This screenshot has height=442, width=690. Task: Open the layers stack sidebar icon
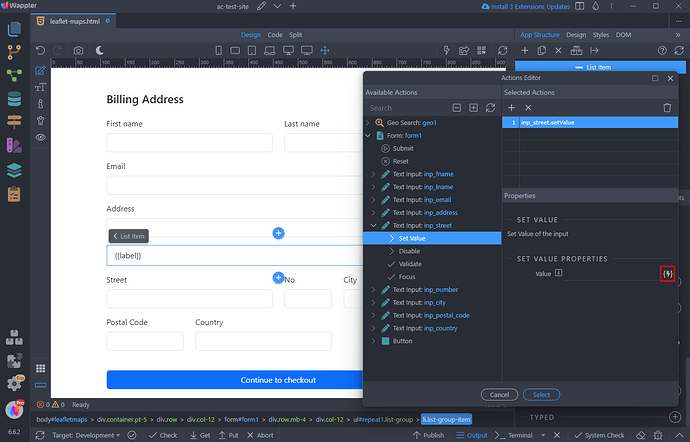pos(14,170)
